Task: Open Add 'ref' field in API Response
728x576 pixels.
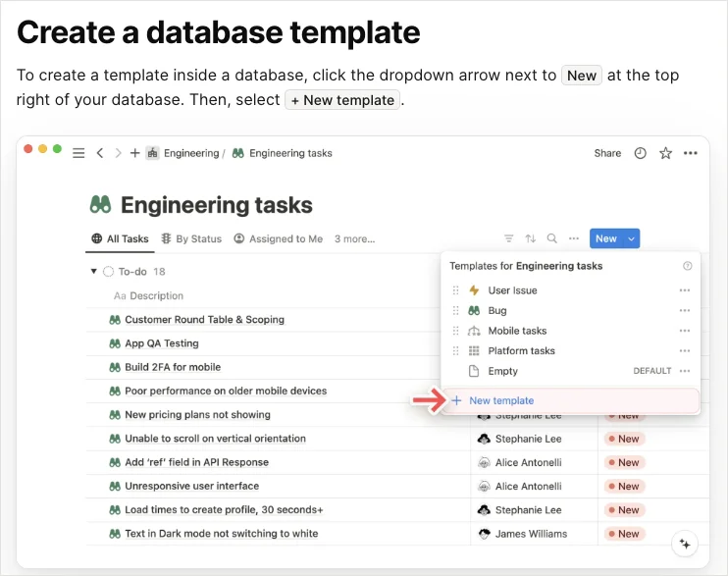Action: click(x=197, y=462)
